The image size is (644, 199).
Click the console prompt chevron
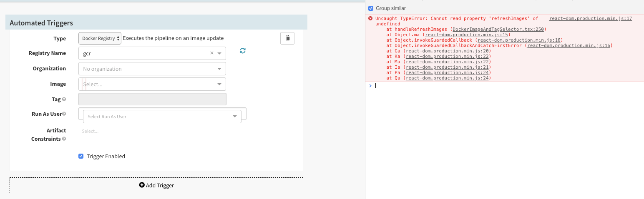click(370, 85)
